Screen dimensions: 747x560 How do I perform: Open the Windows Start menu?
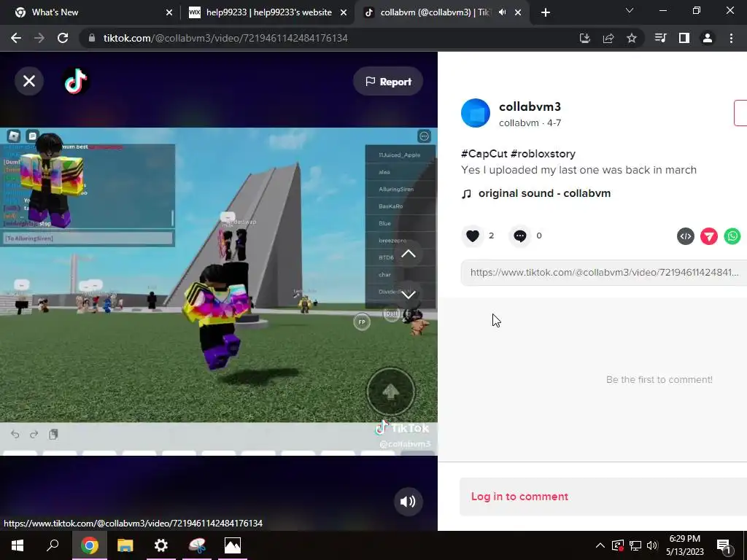click(18, 545)
